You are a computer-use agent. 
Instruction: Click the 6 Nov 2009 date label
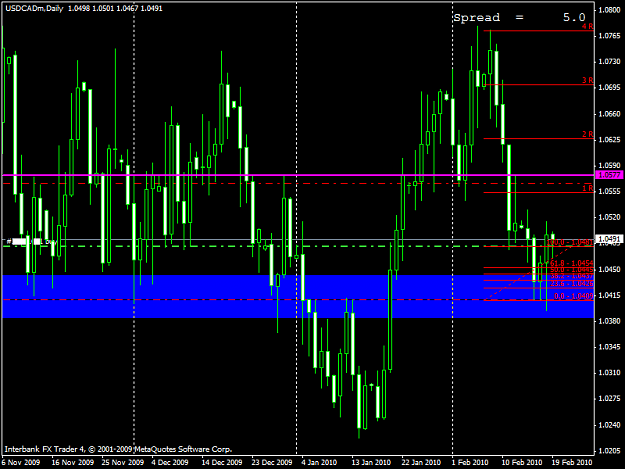(21, 462)
